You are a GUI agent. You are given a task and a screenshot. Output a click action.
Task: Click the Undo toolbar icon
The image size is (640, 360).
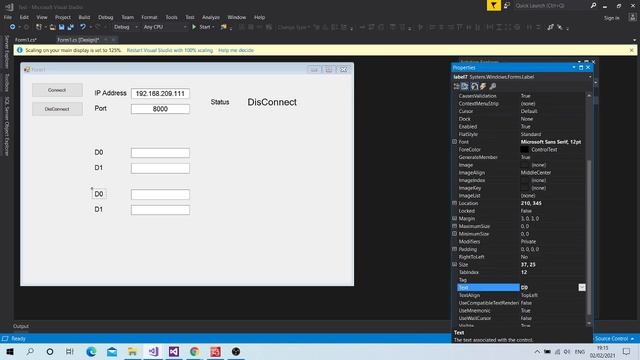(83, 27)
